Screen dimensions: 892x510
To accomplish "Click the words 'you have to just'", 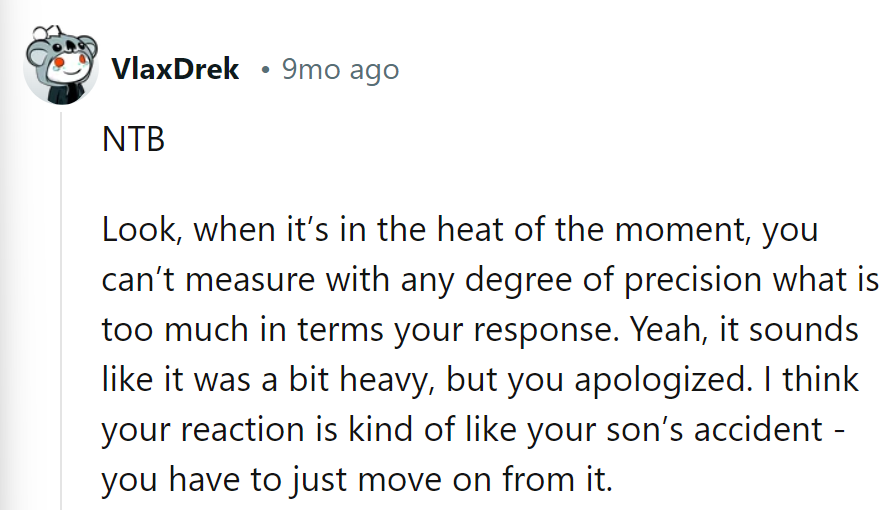I will 225,480.
